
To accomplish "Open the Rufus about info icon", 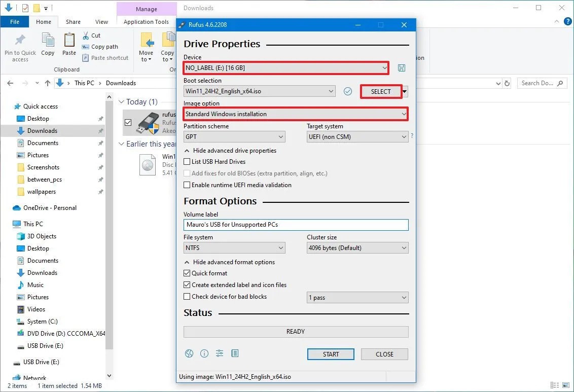I will click(x=204, y=353).
